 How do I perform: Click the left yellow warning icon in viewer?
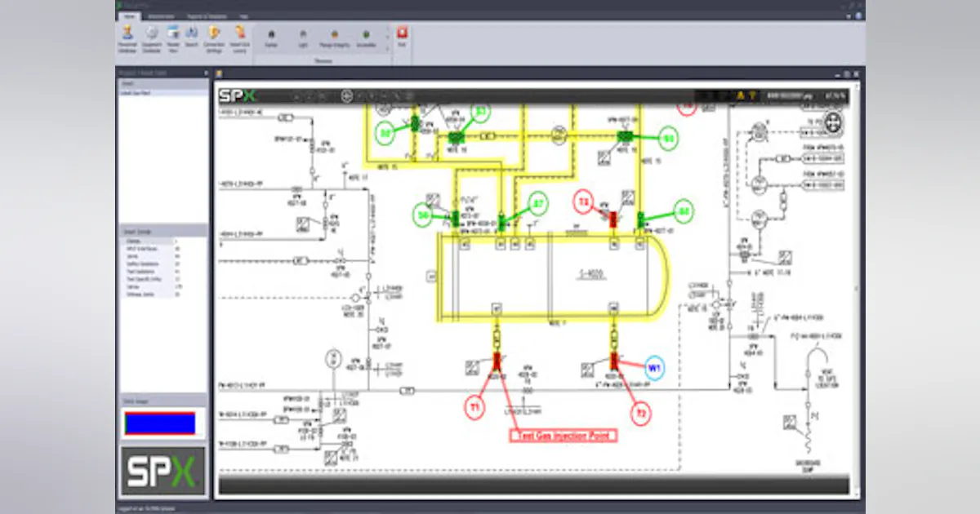(741, 96)
